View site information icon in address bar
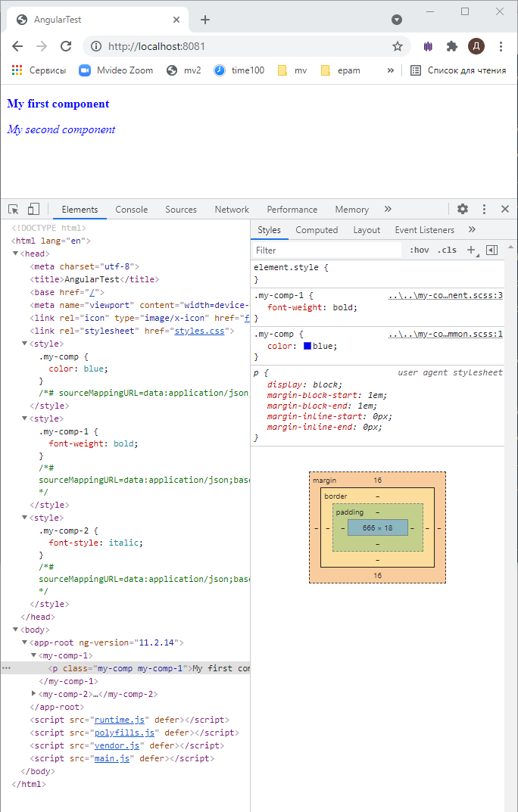Image resolution: width=518 pixels, height=812 pixels. pos(96,47)
